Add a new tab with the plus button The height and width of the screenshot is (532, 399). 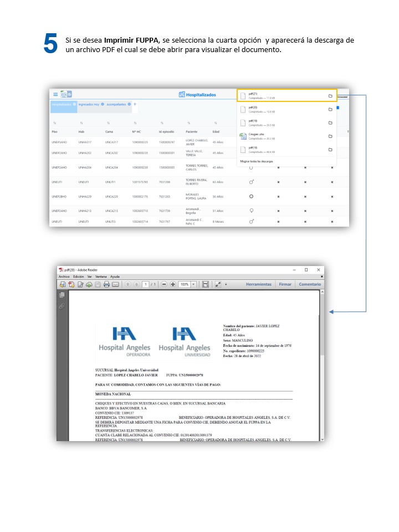pos(135,104)
